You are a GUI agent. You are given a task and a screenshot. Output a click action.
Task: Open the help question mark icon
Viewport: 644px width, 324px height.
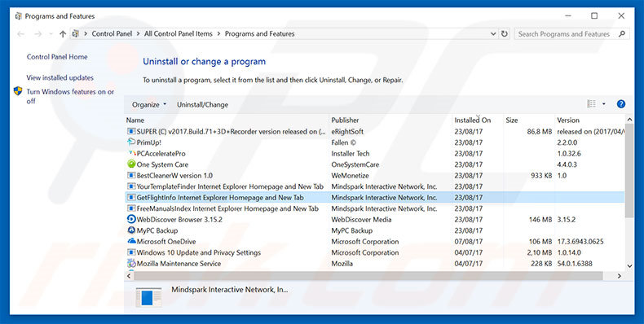pos(621,104)
